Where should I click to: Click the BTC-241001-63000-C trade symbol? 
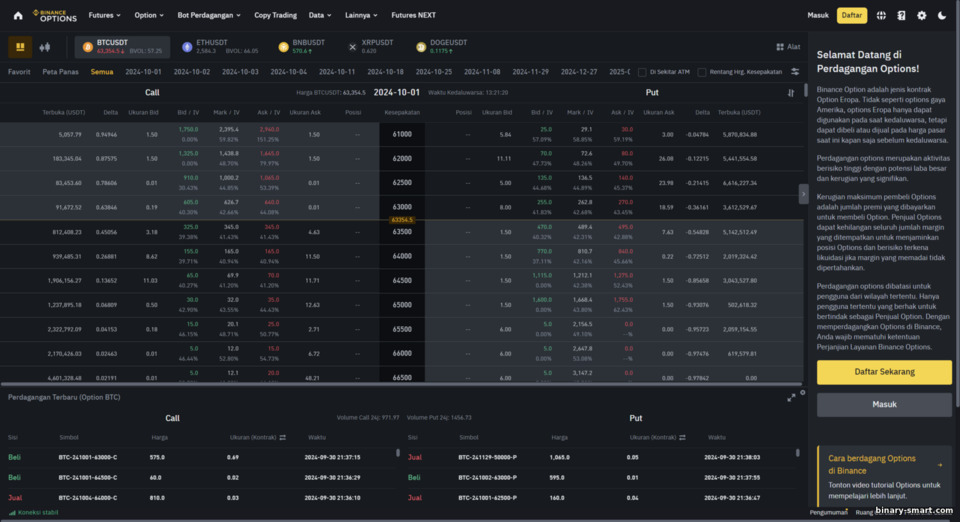88,458
